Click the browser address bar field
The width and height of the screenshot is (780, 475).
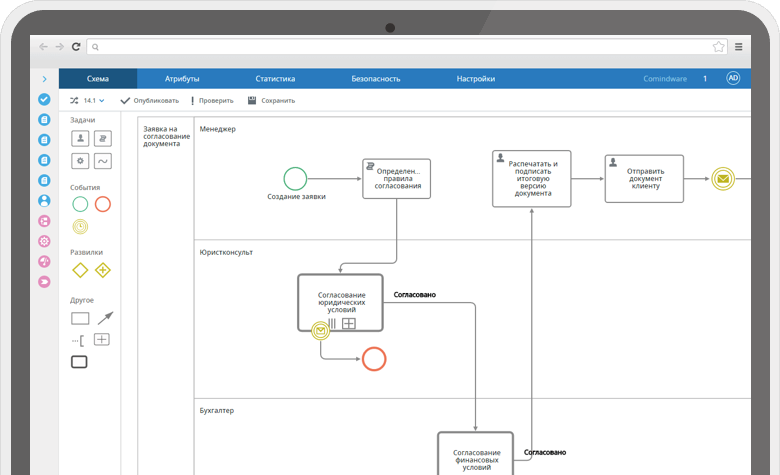[400, 47]
